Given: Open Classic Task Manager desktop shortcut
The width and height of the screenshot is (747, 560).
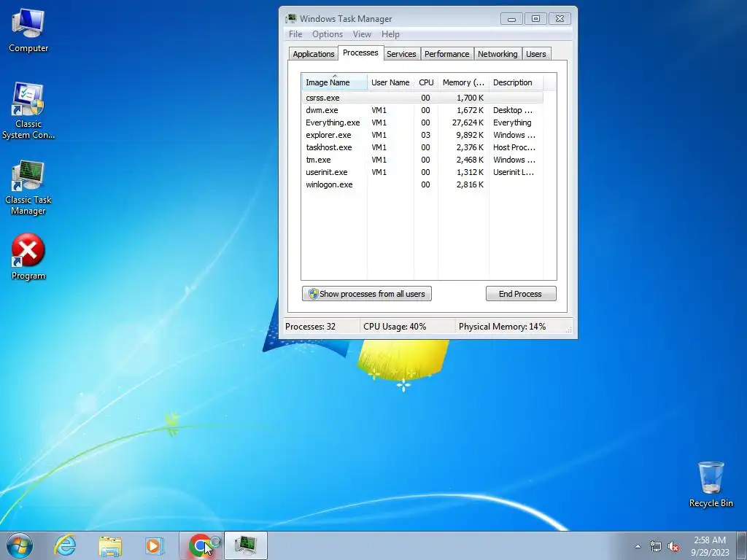Looking at the screenshot, I should (x=28, y=188).
